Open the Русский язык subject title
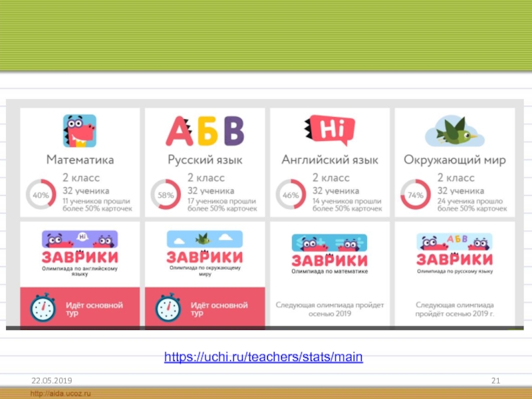 click(205, 160)
